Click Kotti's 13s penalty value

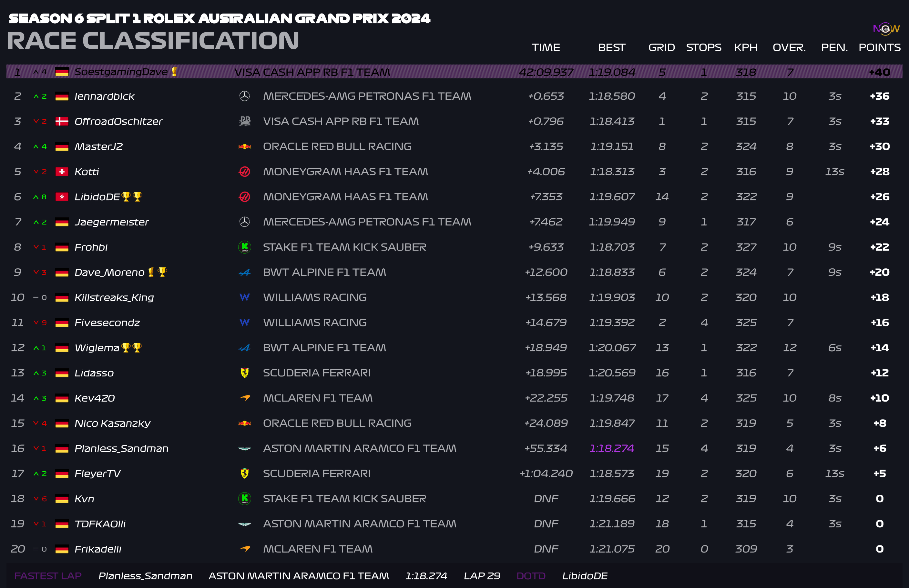click(x=834, y=172)
